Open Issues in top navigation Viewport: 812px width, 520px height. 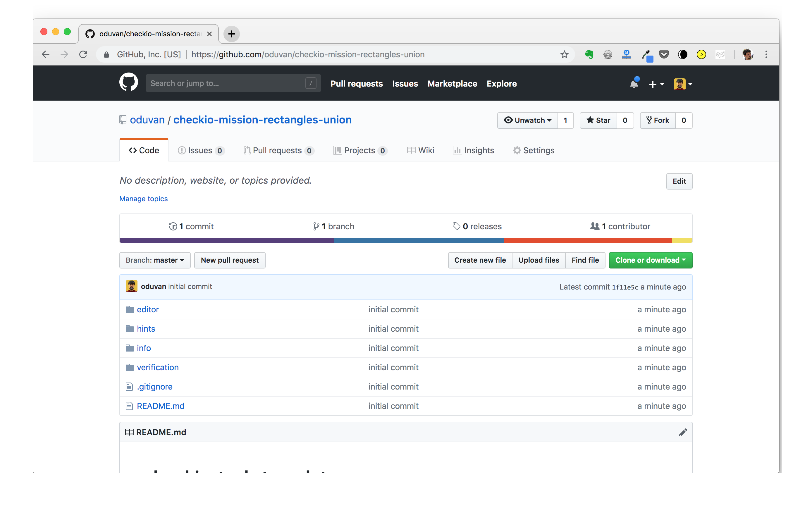coord(405,83)
